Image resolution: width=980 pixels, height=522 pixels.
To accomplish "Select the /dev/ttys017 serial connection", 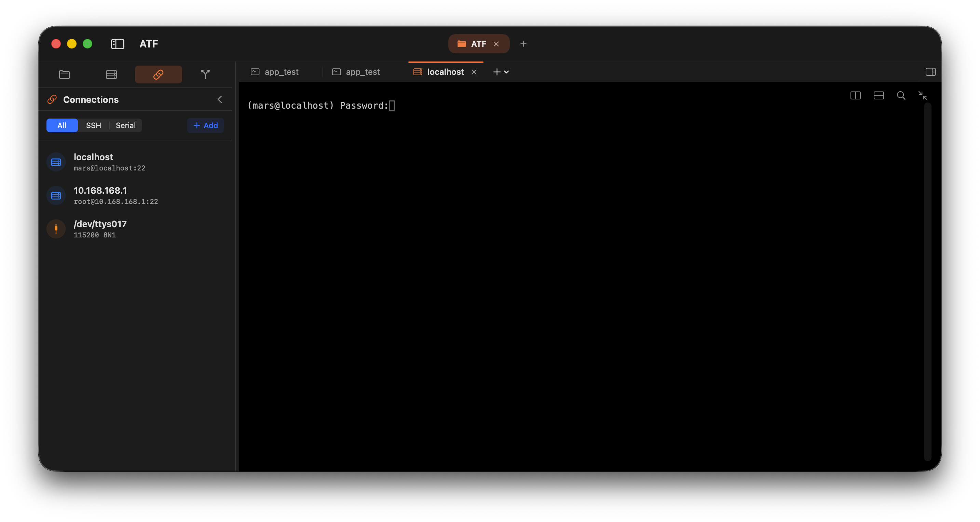I will tap(135, 229).
